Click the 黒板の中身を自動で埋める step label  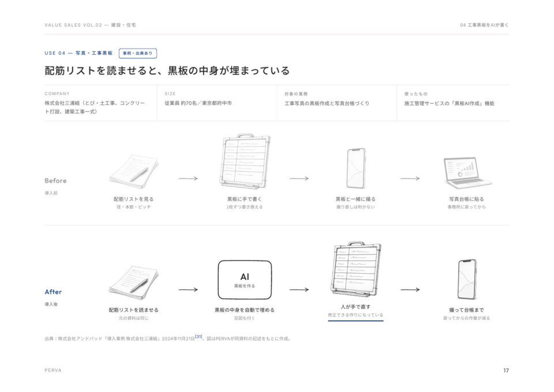pyautogui.click(x=245, y=310)
